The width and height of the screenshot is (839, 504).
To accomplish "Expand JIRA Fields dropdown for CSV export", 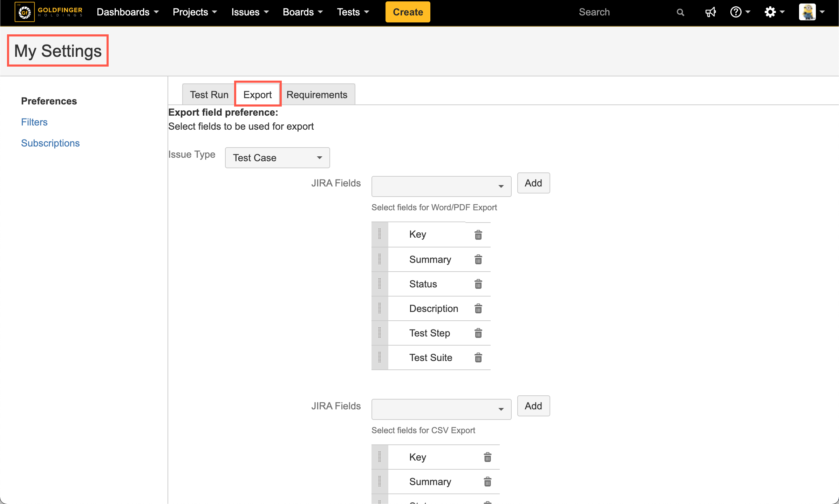I will tap(441, 409).
